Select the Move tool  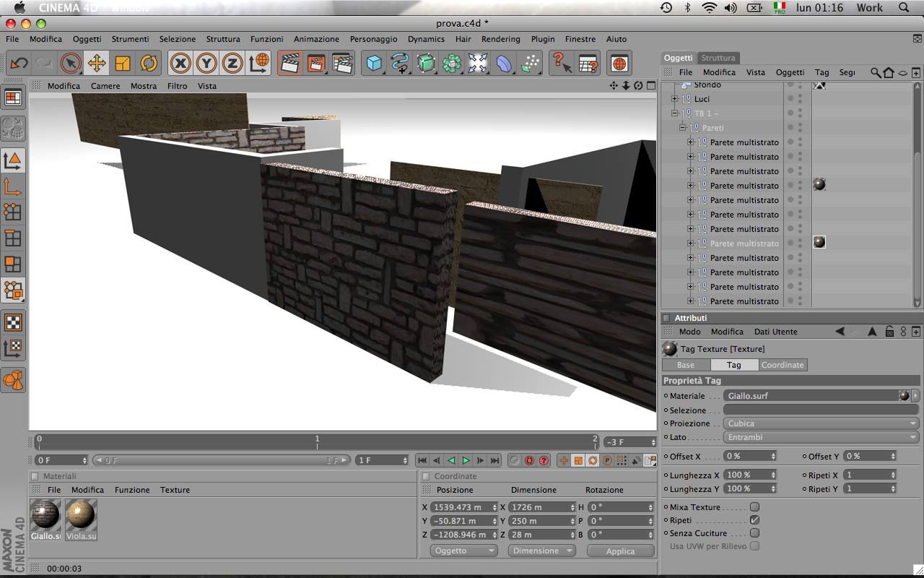(97, 64)
